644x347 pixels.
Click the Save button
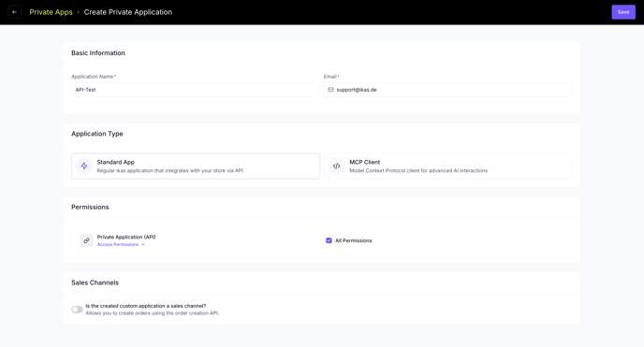coord(623,12)
